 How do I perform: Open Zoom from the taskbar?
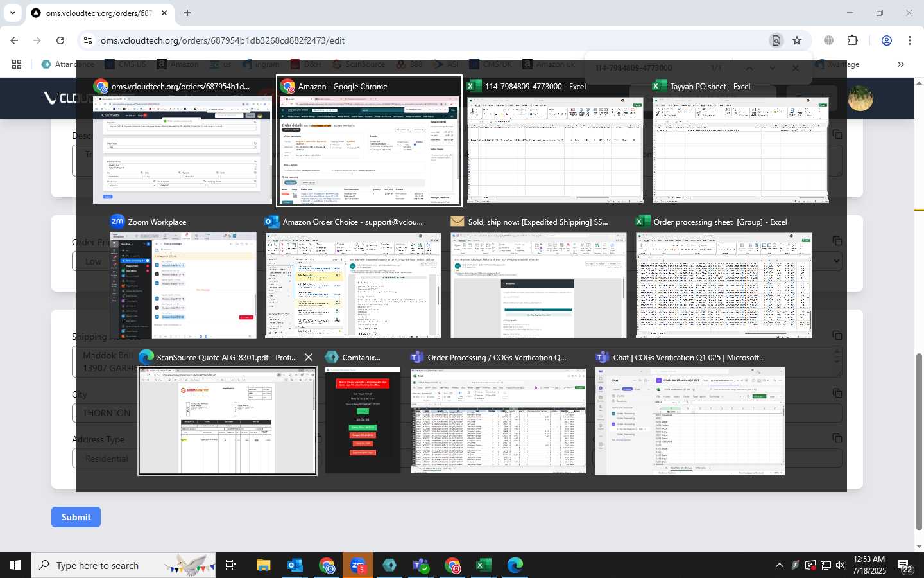point(358,565)
